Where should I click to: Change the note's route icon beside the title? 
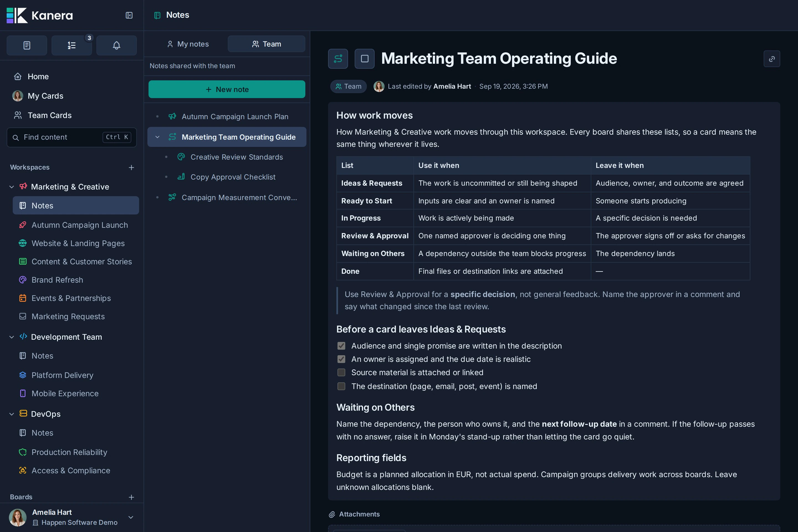[338, 59]
